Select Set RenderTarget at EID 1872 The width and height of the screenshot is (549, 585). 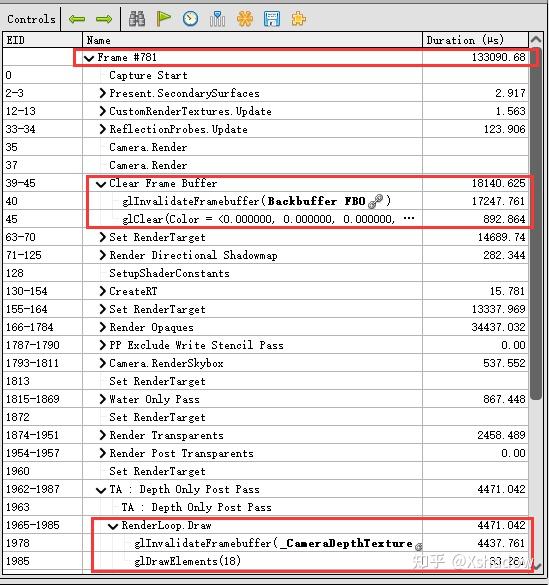coord(266,417)
